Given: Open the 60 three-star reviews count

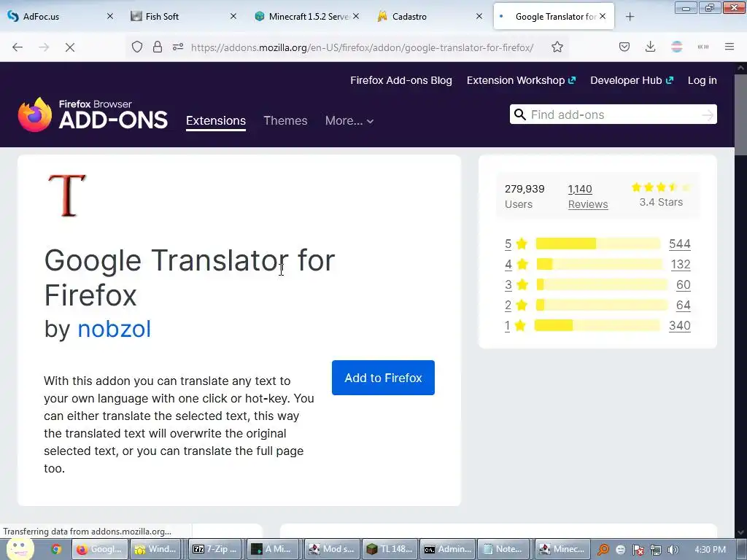Looking at the screenshot, I should 683,285.
